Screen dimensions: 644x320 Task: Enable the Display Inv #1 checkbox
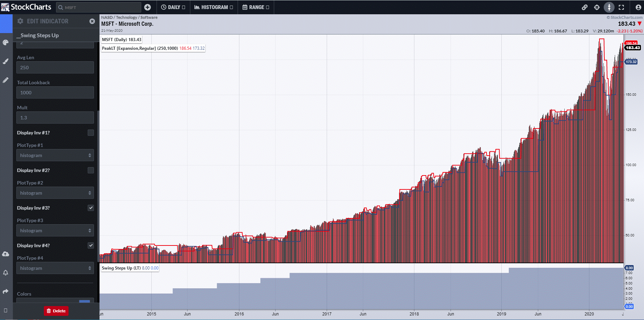click(x=91, y=133)
